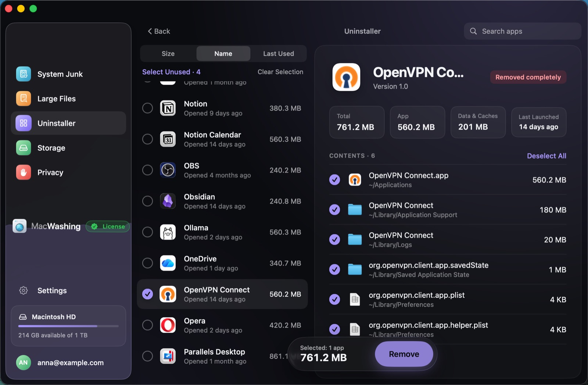The width and height of the screenshot is (588, 385).
Task: Uncheck the OpenVPN Connect app checkbox
Action: 147,294
